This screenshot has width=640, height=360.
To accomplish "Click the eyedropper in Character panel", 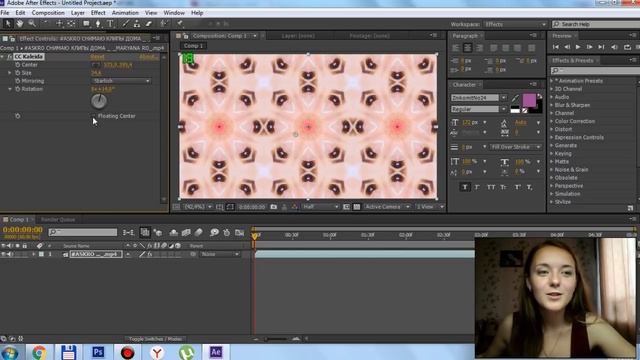I will point(515,98).
